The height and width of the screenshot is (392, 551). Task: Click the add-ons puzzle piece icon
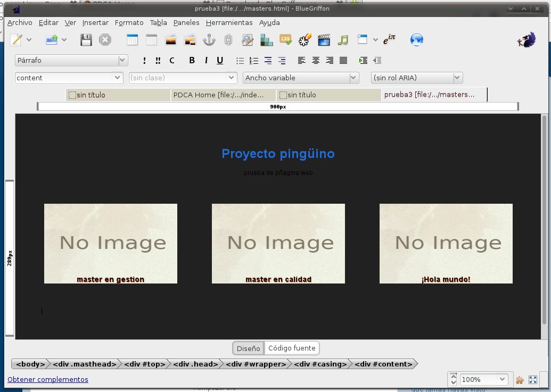520,380
